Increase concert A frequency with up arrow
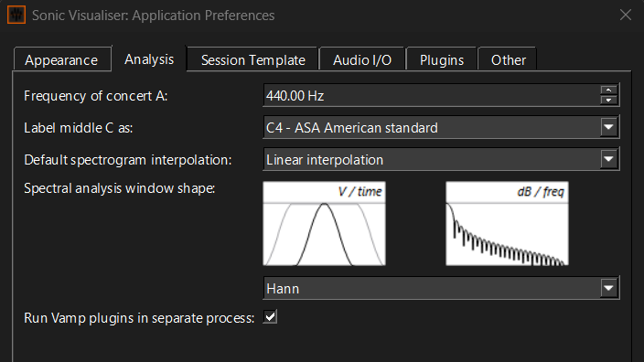 point(608,90)
